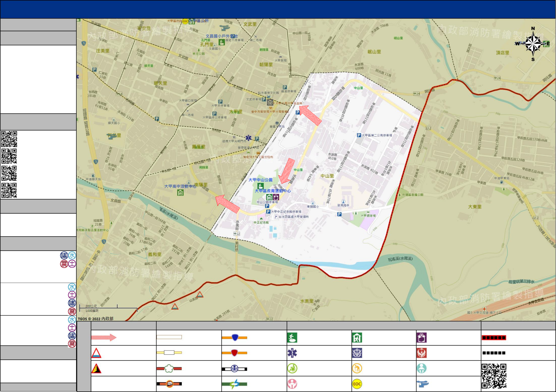Click the 義和里 village label
Screen dimensions: 556x392
(155, 254)
